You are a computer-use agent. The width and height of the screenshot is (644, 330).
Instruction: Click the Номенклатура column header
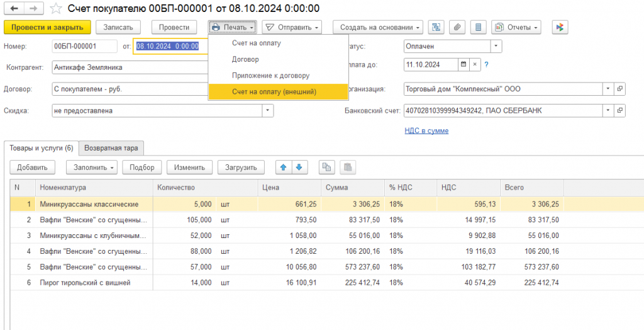(94, 187)
